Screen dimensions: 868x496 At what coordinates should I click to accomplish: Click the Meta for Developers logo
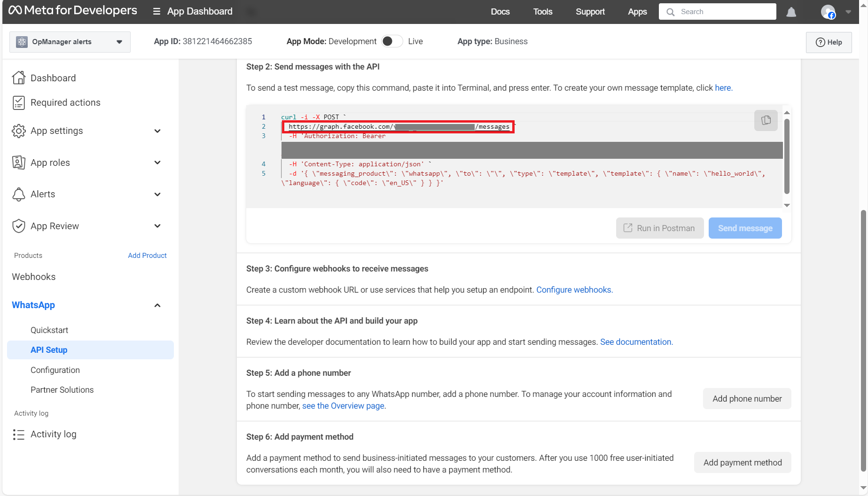pos(73,11)
